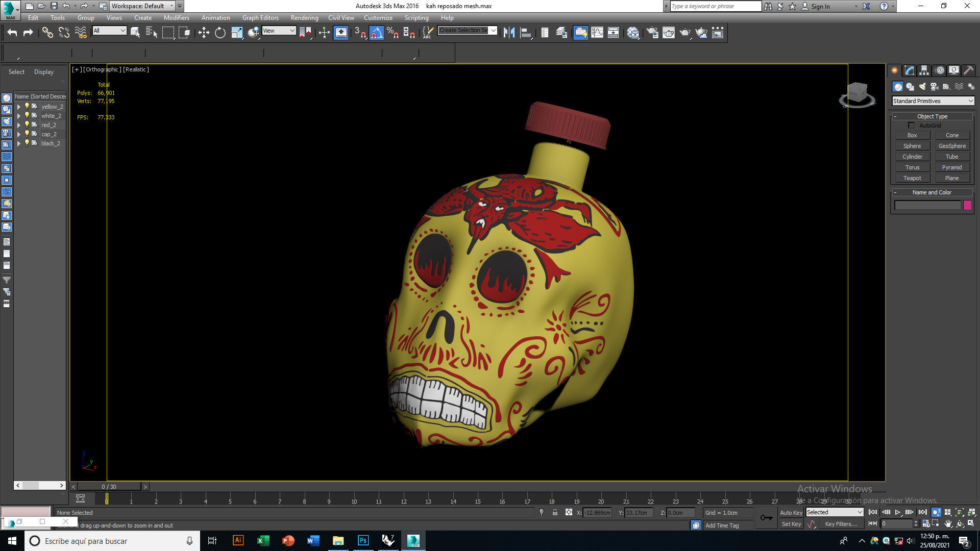The height and width of the screenshot is (551, 980).
Task: Open the key mode Selected dropdown
Action: click(x=835, y=512)
